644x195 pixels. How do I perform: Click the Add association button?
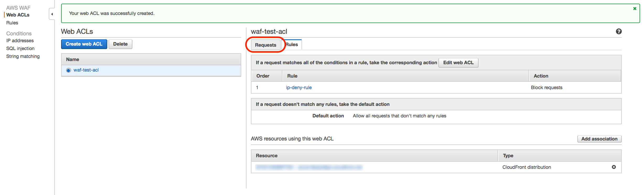(599, 139)
